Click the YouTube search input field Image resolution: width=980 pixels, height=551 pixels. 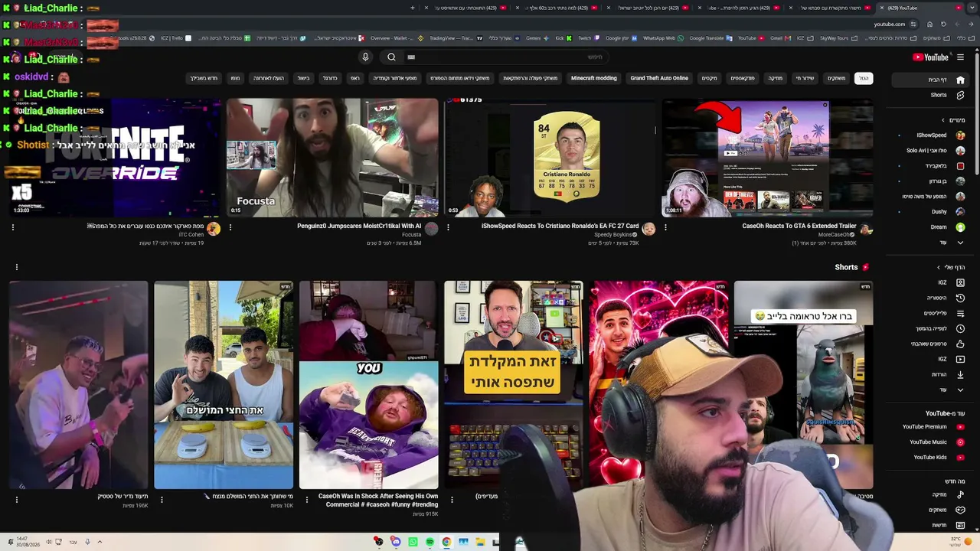tap(507, 57)
